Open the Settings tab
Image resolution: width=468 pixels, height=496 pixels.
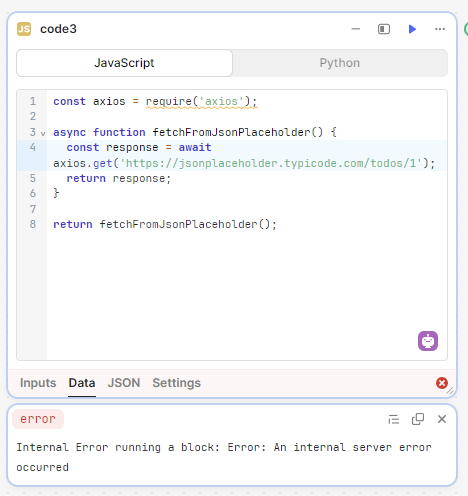(x=177, y=383)
